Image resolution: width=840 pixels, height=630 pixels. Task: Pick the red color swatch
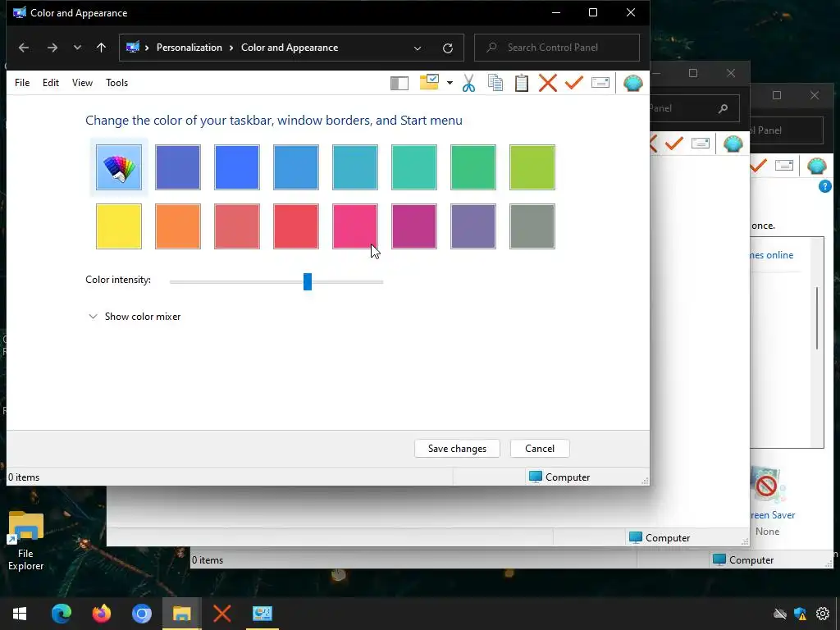click(295, 226)
